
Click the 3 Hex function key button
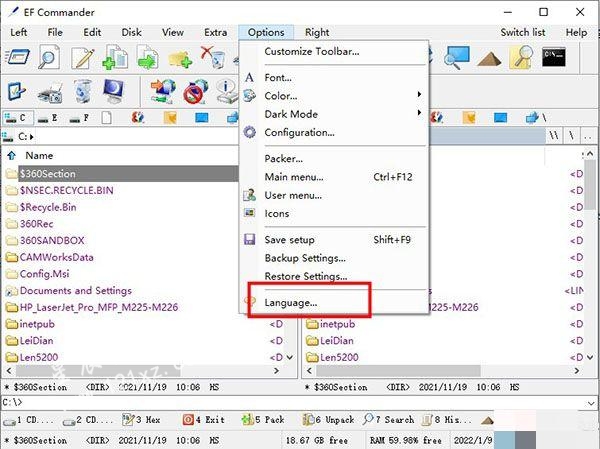pos(141,420)
